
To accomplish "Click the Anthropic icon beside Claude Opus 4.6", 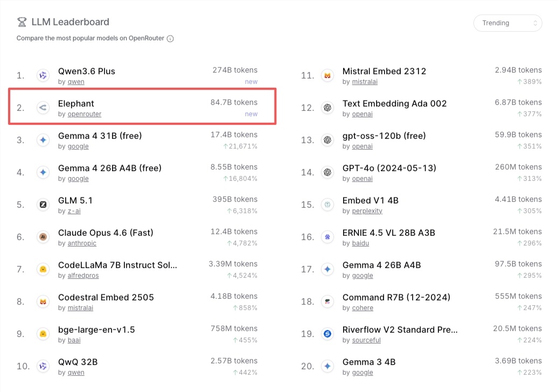I will 43,237.
